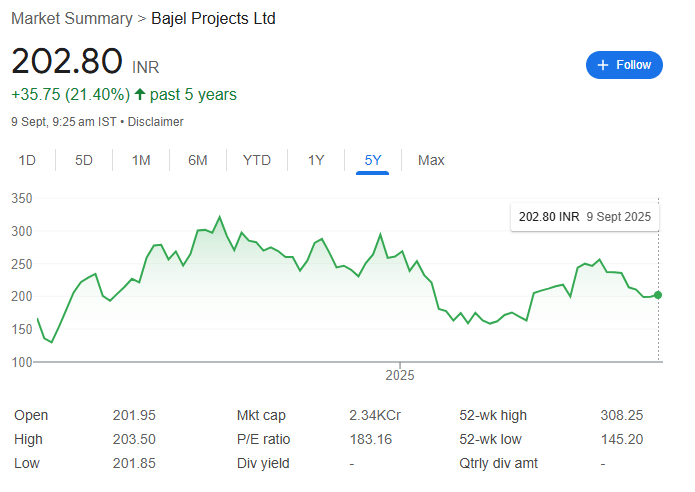Viewport: 695px width, 492px height.
Task: Open the Market Summary breadcrumb link
Action: coord(72,19)
